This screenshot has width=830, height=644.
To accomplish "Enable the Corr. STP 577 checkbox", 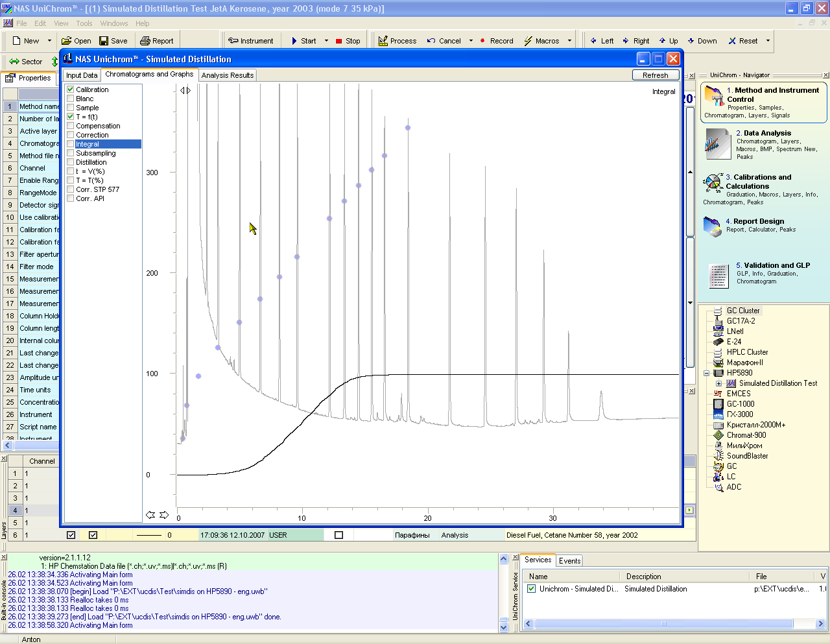I will pyautogui.click(x=71, y=189).
